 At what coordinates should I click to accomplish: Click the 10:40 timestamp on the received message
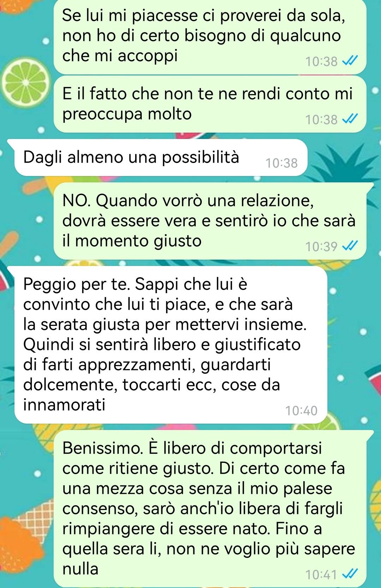(x=301, y=411)
